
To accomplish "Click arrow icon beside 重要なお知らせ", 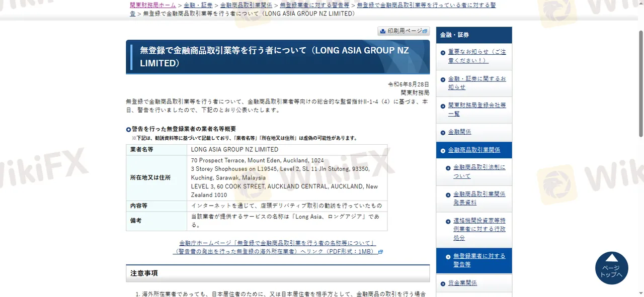I will [443, 52].
